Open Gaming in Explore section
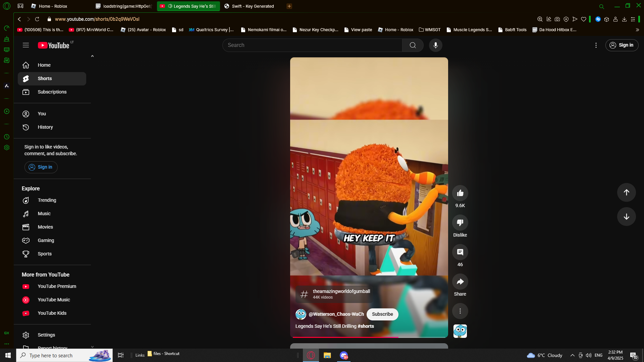644x362 pixels. [52, 240]
